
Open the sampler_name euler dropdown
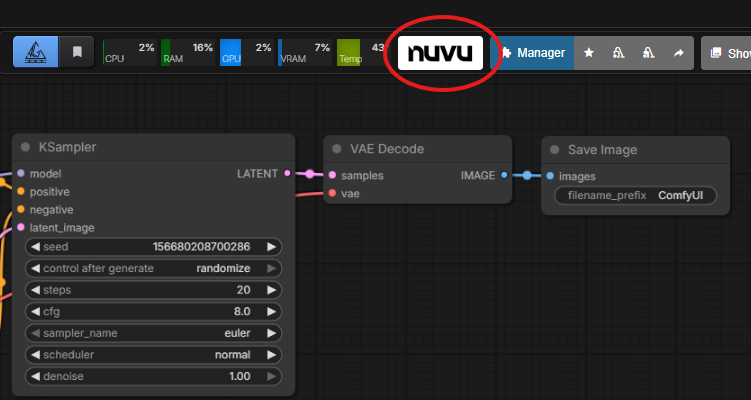click(237, 333)
